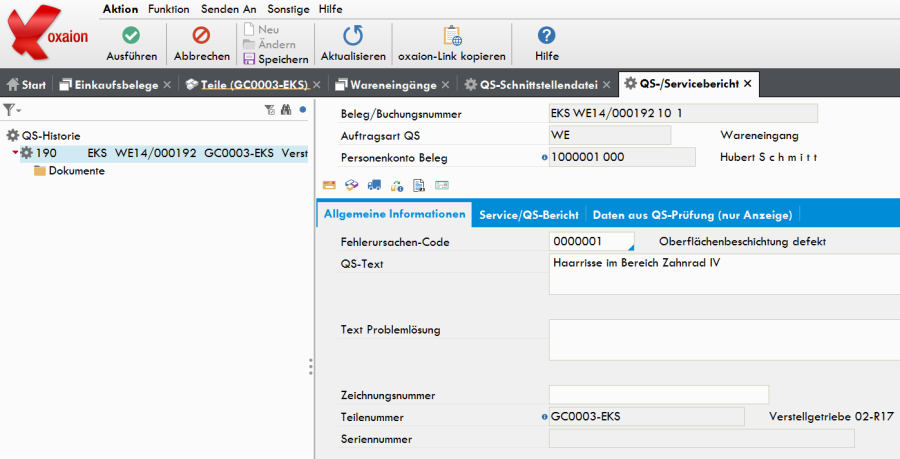
Task: Click the Zeichnungsnummer input field
Action: [659, 395]
